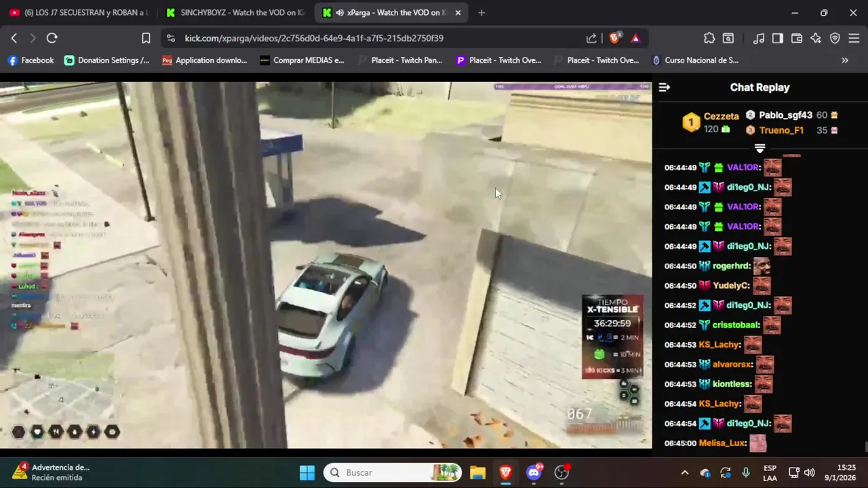This screenshot has width=868, height=488.
Task: Open the Brave Playlist music note icon
Action: click(x=759, y=39)
